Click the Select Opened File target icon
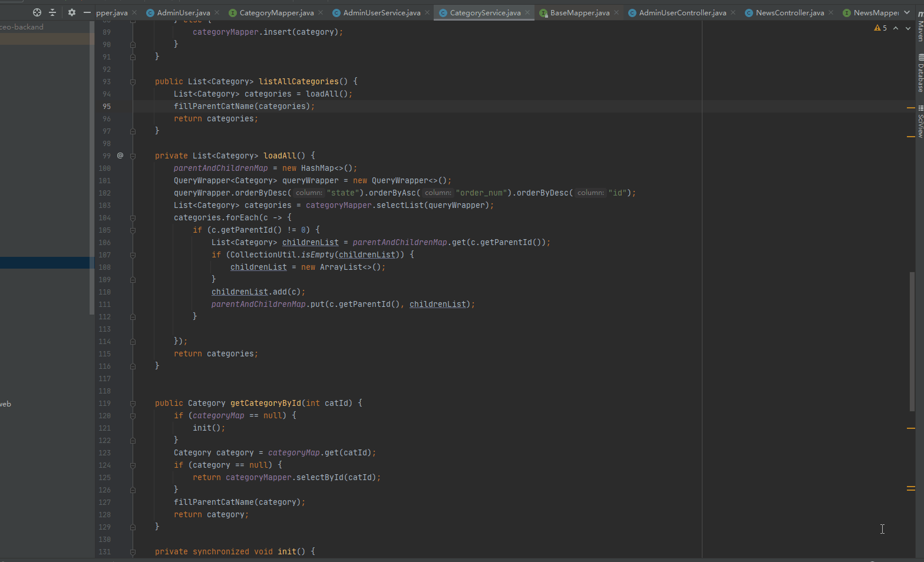Screen dimensions: 924x562 tap(37, 12)
